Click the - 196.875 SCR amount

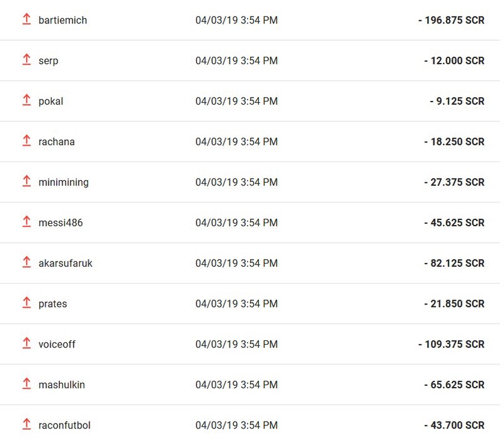pos(451,20)
